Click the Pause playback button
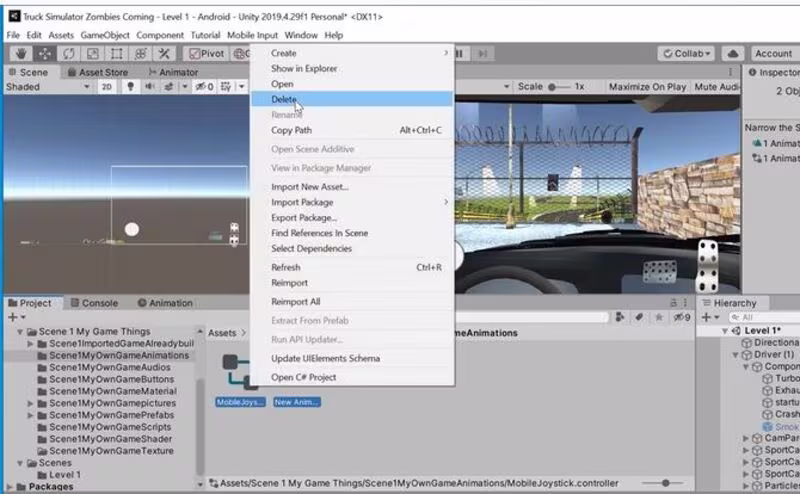 tap(461, 54)
